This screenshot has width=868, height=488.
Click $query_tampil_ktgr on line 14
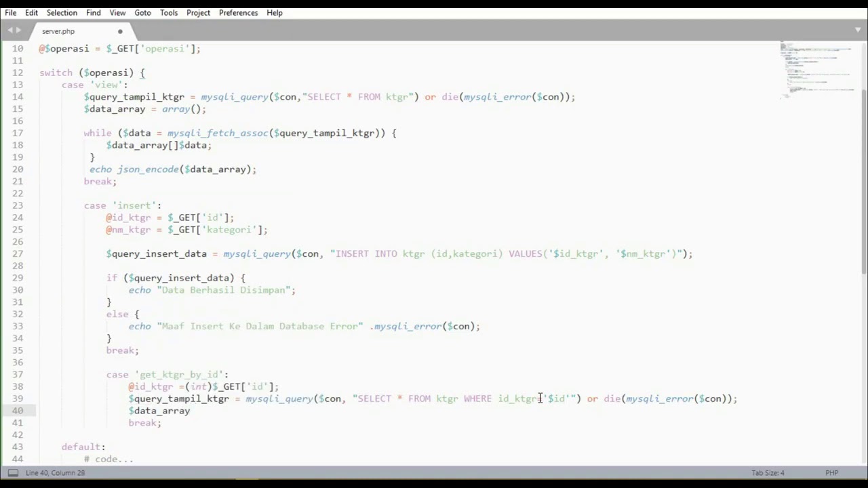(x=134, y=97)
